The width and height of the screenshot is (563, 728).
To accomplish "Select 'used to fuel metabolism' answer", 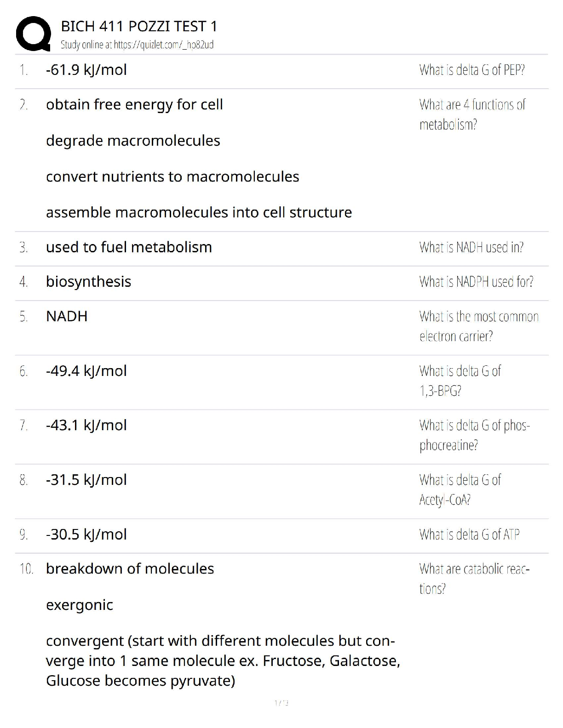I will [129, 247].
